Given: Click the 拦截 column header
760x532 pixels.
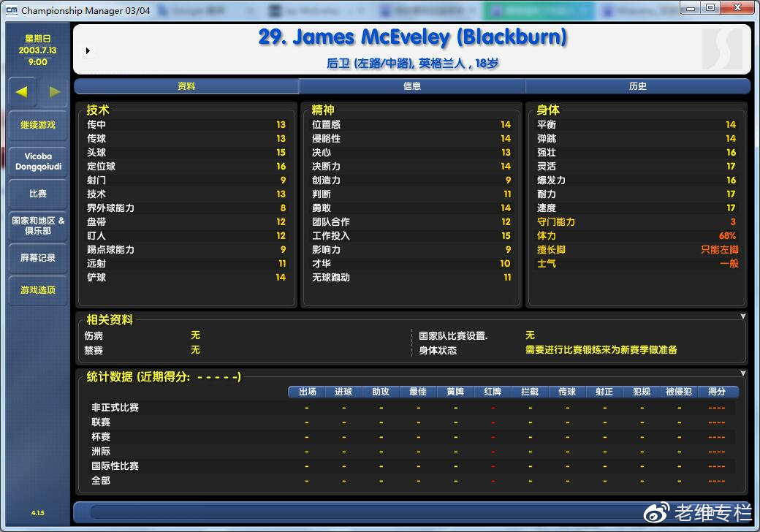Looking at the screenshot, I should 531,392.
